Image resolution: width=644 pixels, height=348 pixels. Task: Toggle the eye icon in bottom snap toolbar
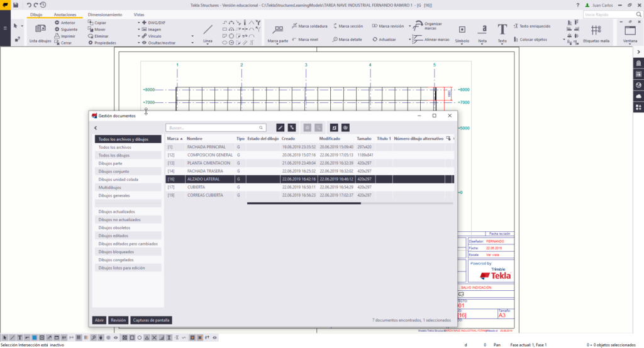pos(214,338)
